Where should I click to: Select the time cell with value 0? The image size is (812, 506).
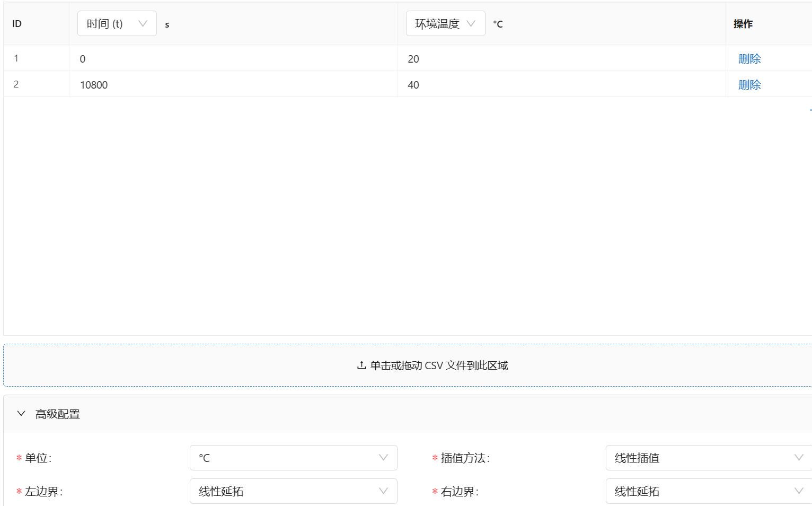233,58
